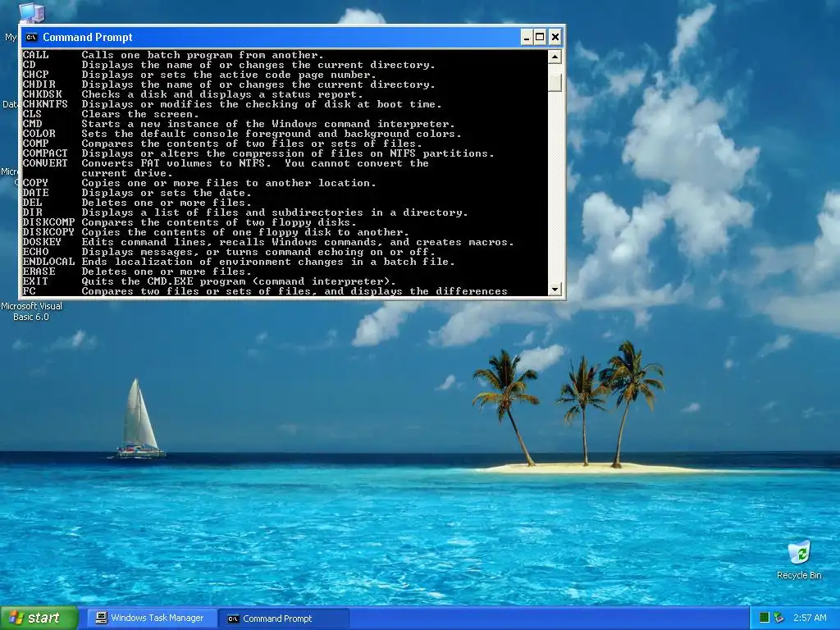840x630 pixels.
Task: Click the COMPACT command name
Action: 45,153
